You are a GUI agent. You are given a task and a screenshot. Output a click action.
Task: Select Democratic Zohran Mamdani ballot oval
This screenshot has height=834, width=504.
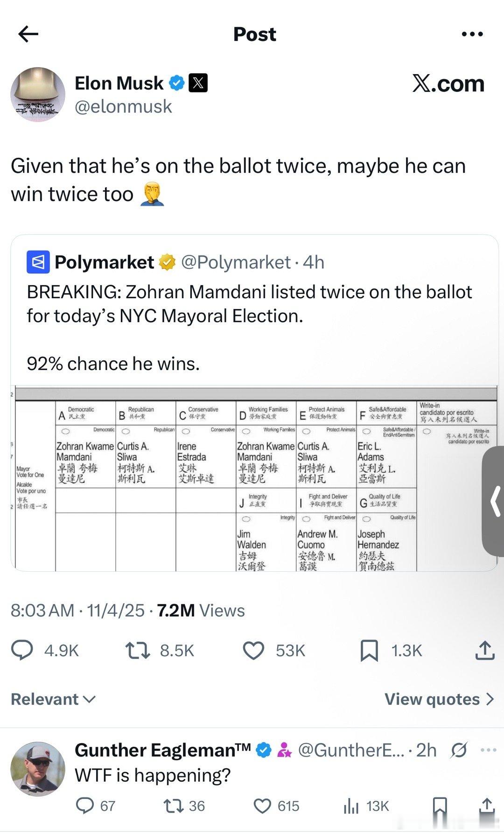click(x=65, y=431)
